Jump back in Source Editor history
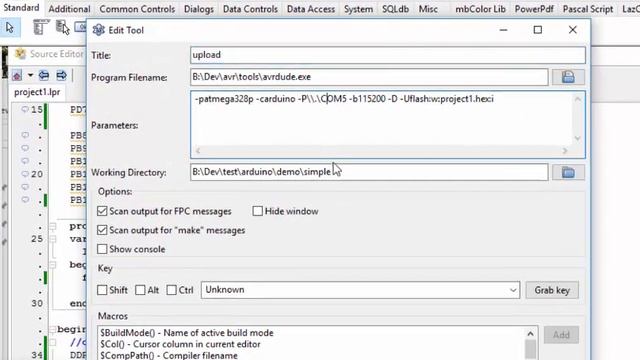The width and height of the screenshot is (640, 360). [x=44, y=76]
